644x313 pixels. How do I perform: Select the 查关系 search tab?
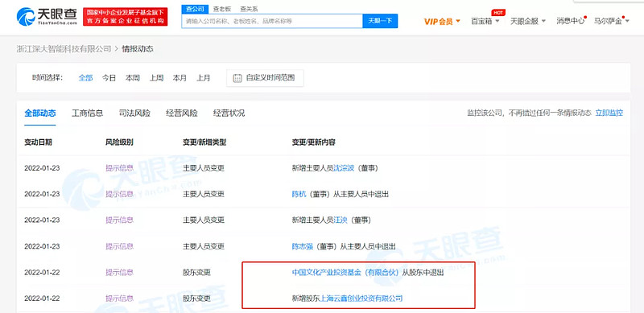[249, 9]
